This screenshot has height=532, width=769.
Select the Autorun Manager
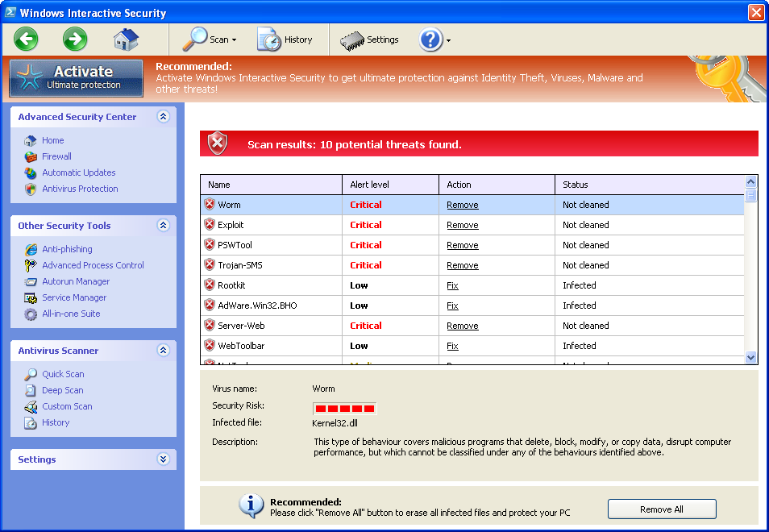(x=75, y=281)
